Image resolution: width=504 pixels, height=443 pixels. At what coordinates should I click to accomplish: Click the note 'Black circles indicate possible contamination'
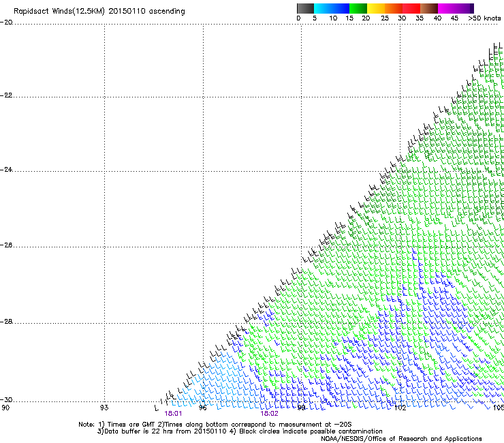point(311,431)
